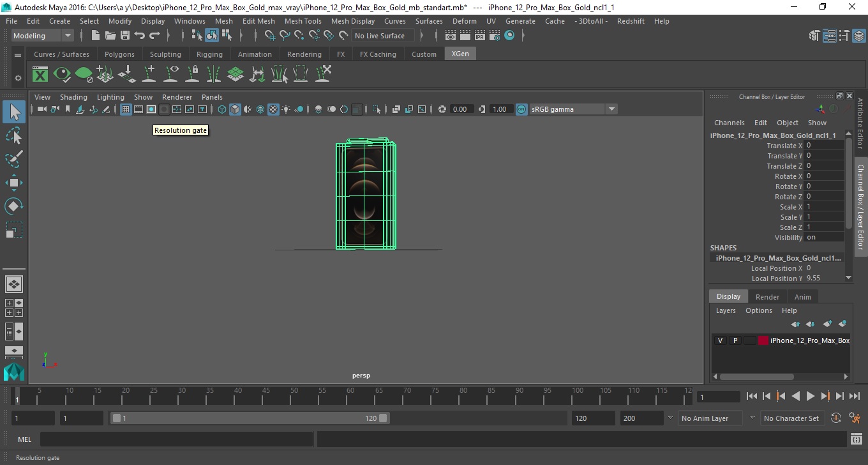Viewport: 868px width, 465px height.
Task: Open render settings clapperboard gear icon
Action: [495, 36]
